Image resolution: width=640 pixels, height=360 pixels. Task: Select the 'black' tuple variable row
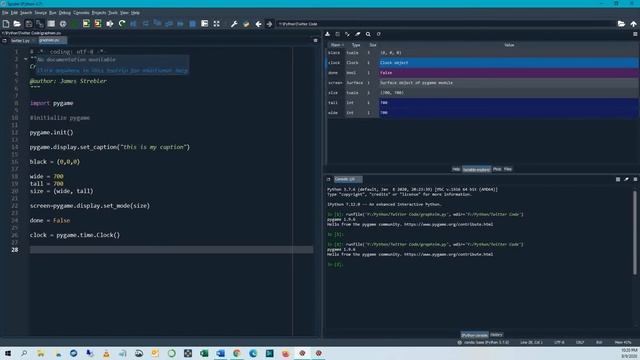482,53
